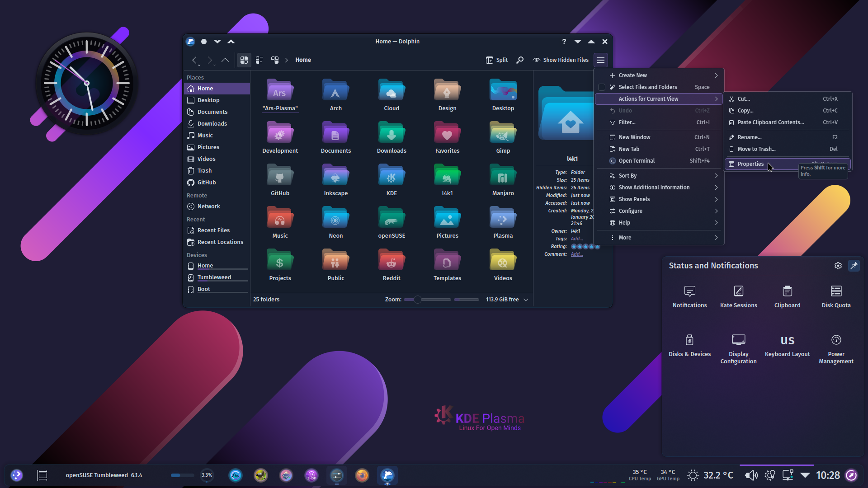868x488 pixels.
Task: Choose Rename... menu entry
Action: (x=788, y=137)
